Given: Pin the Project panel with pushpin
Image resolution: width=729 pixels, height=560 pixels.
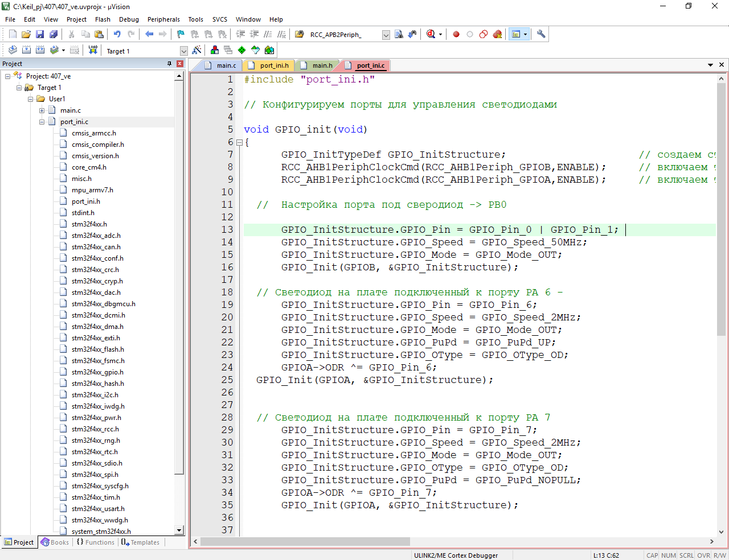Looking at the screenshot, I should click(170, 64).
